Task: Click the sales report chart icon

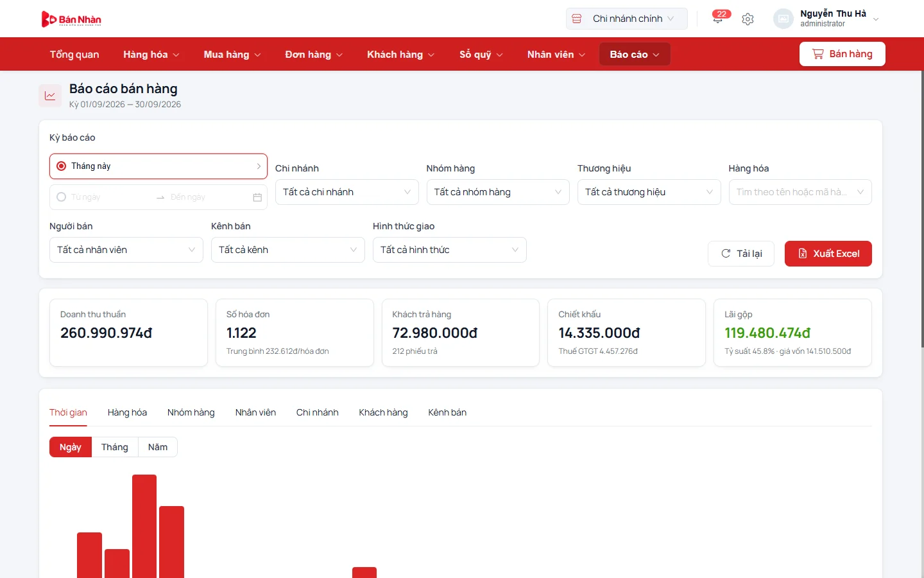Action: click(x=50, y=96)
